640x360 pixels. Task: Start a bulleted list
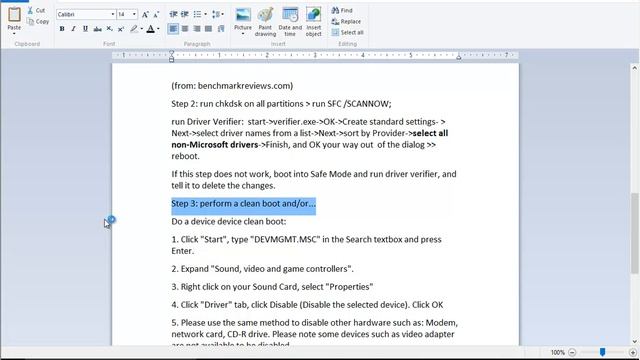tap(198, 15)
